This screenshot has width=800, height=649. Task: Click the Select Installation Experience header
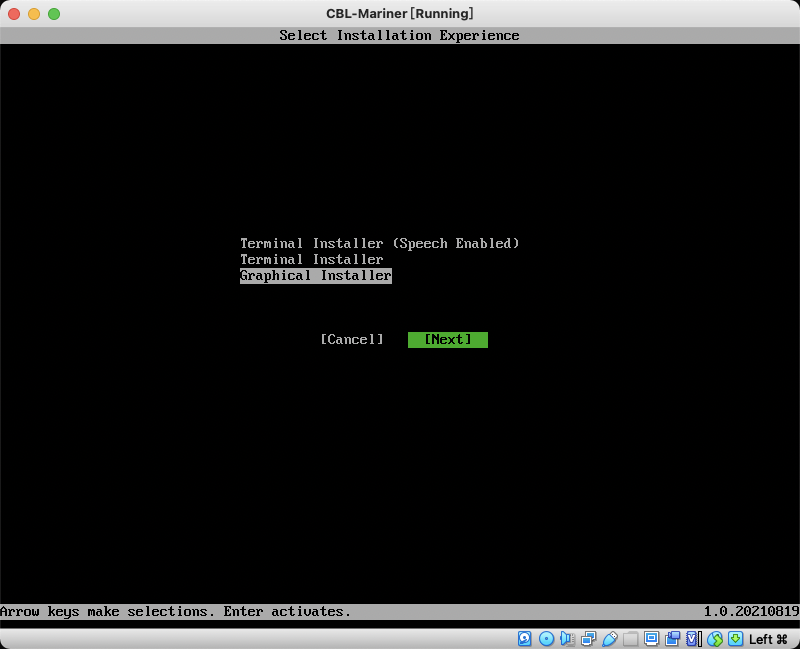(x=399, y=35)
